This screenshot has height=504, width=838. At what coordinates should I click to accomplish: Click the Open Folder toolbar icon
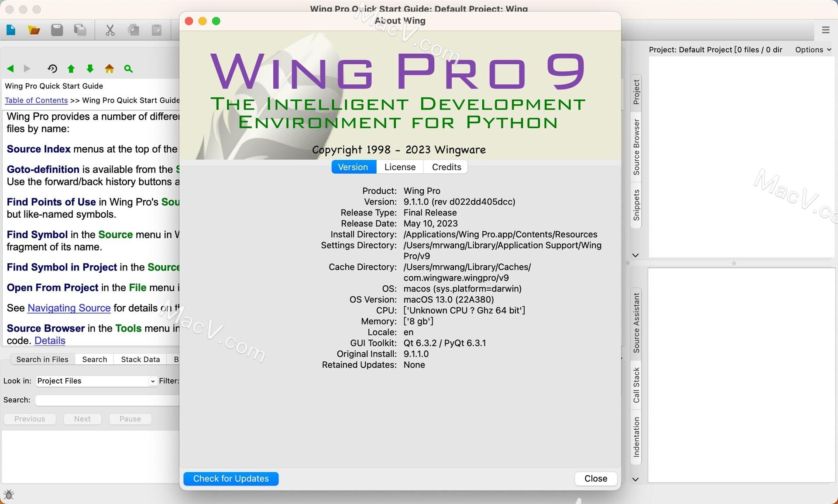point(34,30)
